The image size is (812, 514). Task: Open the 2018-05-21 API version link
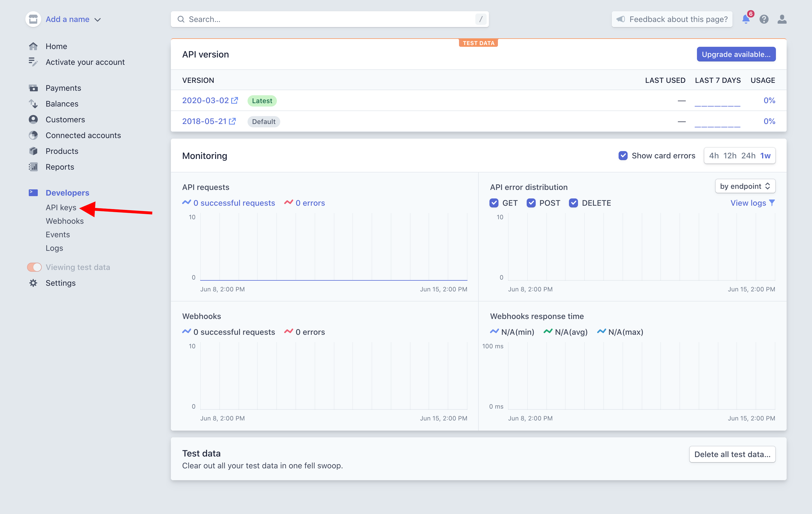[204, 121]
